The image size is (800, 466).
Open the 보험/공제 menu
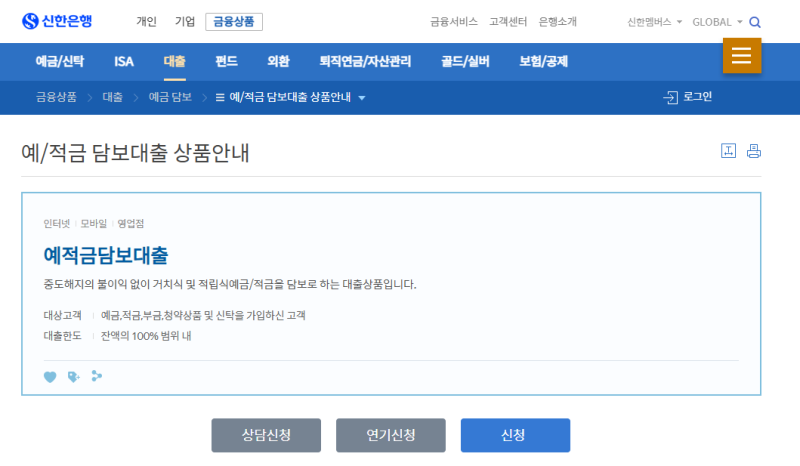(544, 62)
